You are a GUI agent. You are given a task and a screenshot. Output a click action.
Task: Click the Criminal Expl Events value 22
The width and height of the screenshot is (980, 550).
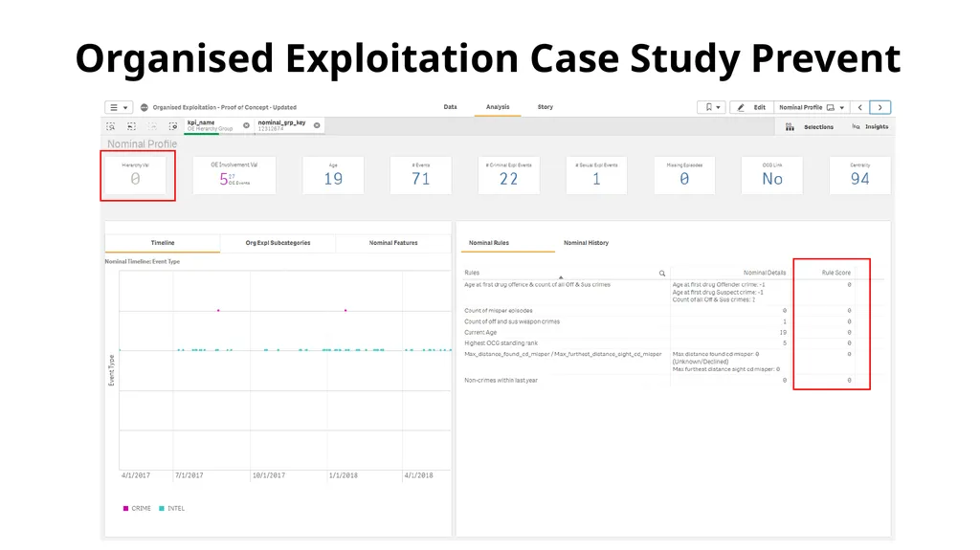[509, 180]
